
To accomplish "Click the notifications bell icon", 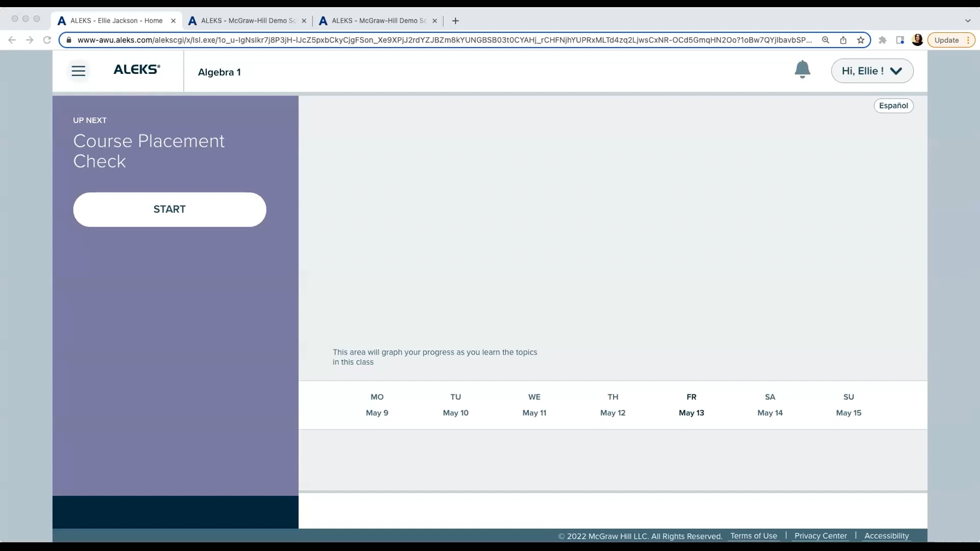I will pos(802,69).
